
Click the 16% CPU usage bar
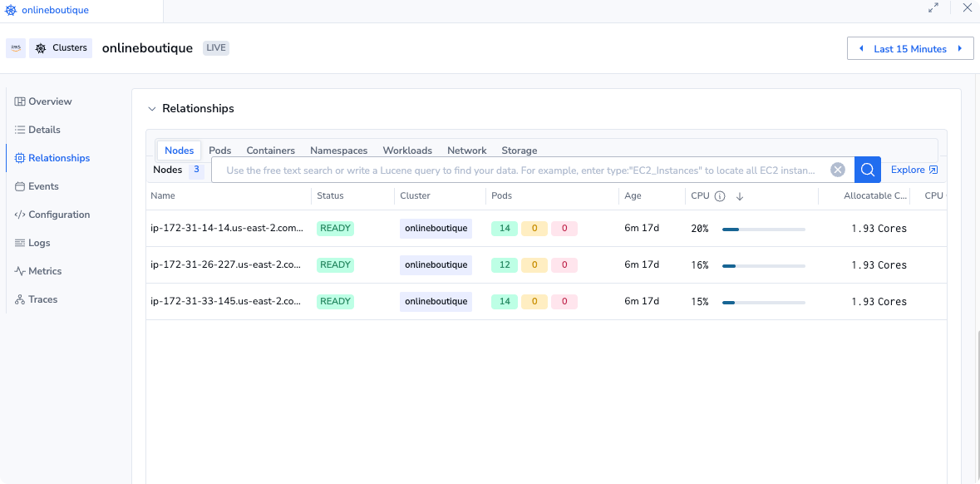tap(764, 266)
